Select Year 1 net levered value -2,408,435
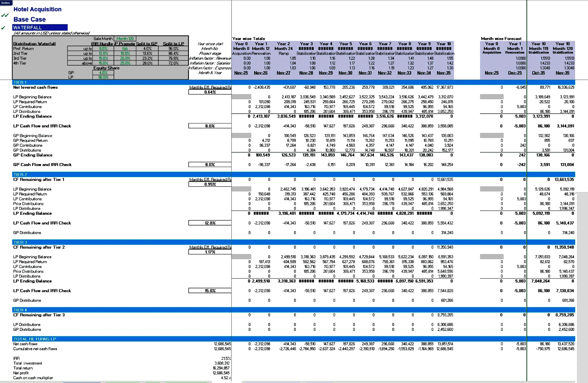Screen dimensions: 588x383 coord(262,87)
